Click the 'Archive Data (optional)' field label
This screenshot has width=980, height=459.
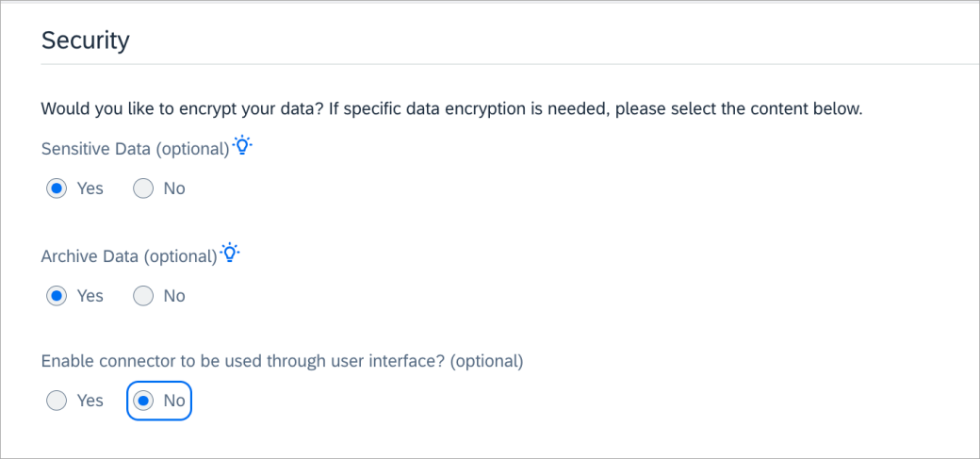pos(129,256)
